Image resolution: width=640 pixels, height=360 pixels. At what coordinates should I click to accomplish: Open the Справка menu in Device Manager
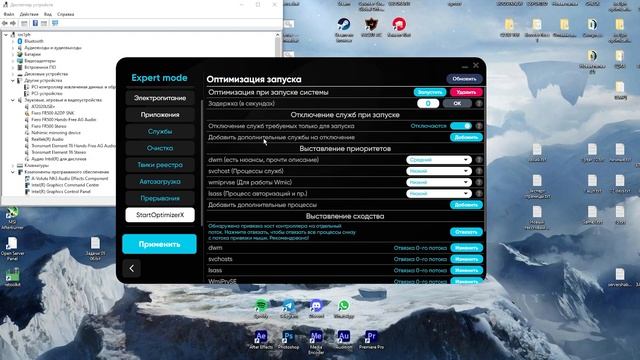pos(66,14)
